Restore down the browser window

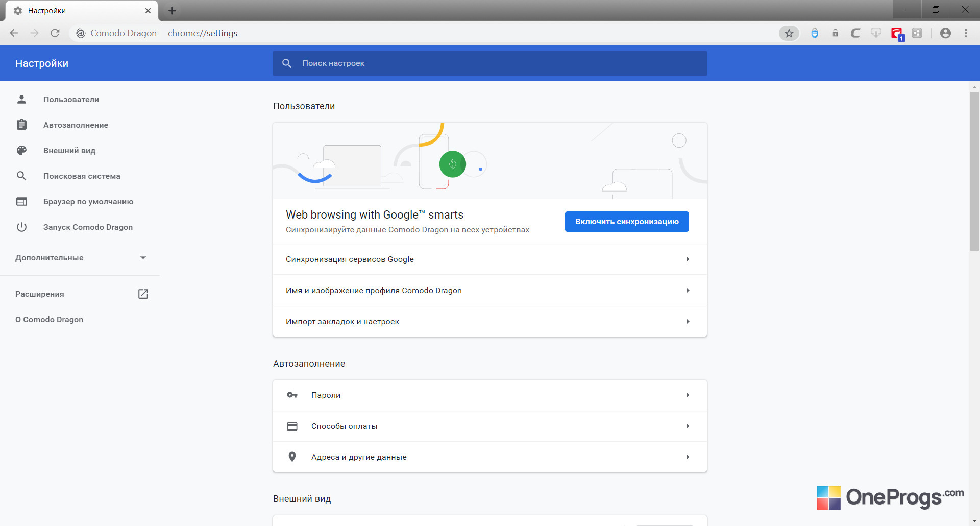pos(936,9)
